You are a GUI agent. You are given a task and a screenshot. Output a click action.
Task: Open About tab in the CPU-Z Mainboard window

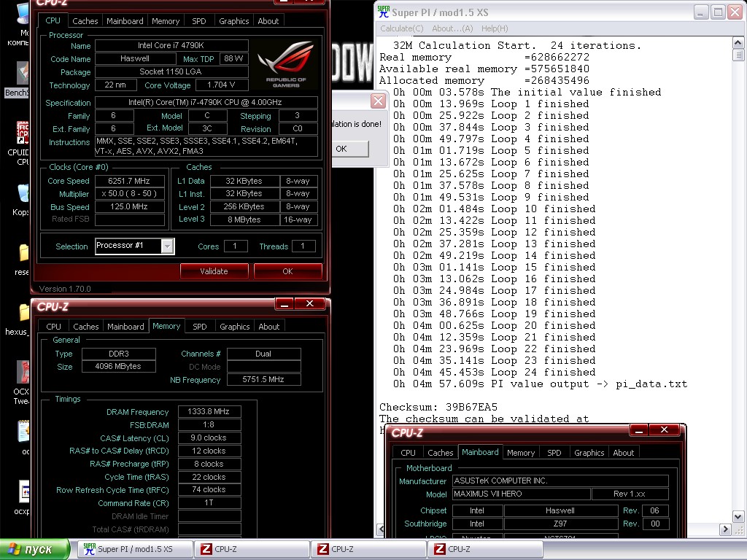624,453
